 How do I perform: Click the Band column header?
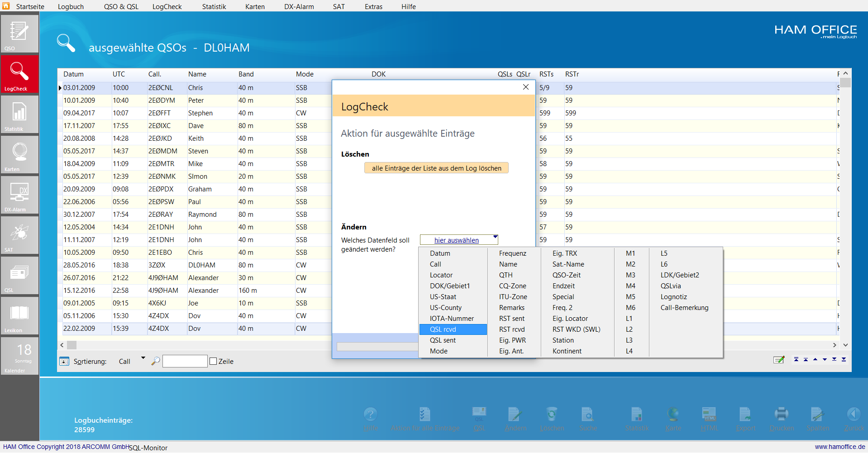(246, 74)
